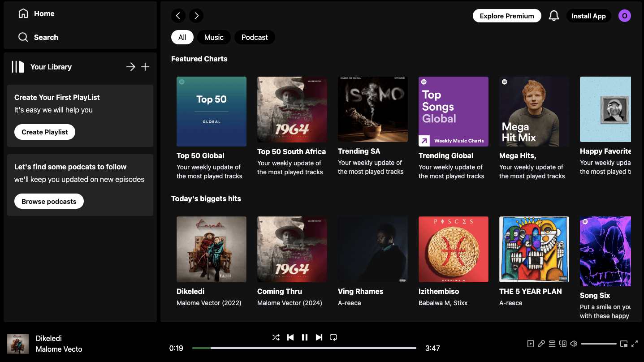Image resolution: width=644 pixels, height=362 pixels.
Task: Mute audio via the speaker icon
Action: click(574, 344)
